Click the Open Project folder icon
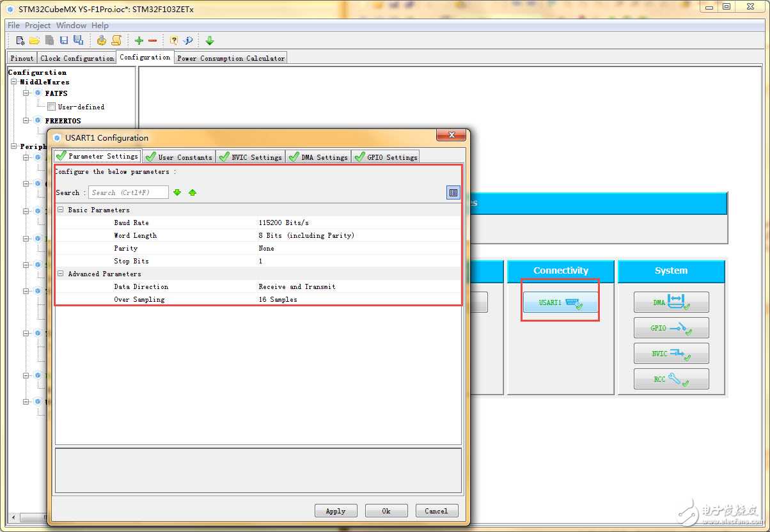Screen dimensions: 770x532 [x=35, y=40]
